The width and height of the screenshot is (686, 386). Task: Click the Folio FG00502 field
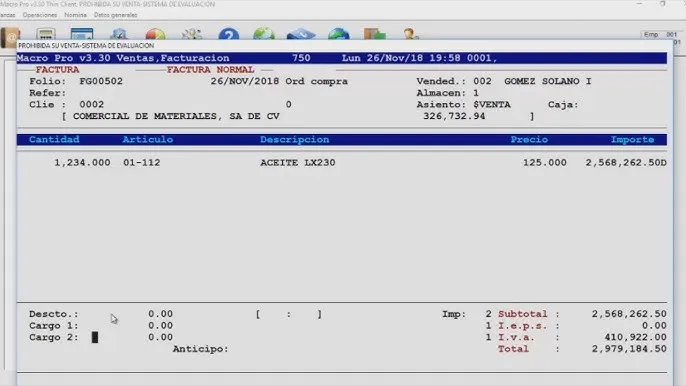pos(101,81)
